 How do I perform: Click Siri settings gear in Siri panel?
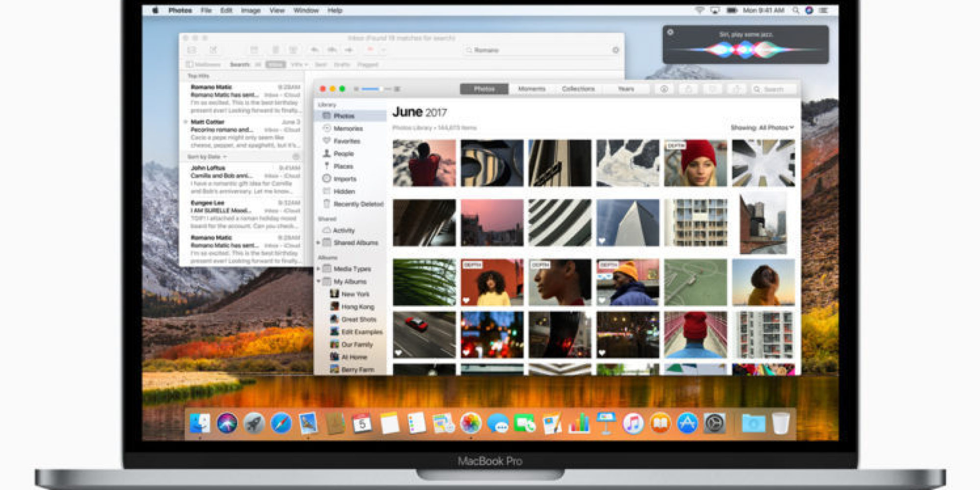(670, 32)
